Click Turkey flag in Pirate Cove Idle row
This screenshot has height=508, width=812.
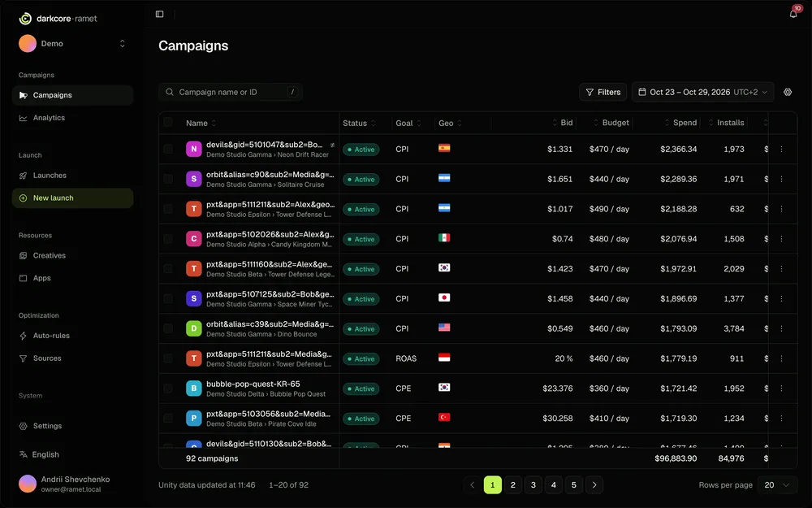[444, 417]
